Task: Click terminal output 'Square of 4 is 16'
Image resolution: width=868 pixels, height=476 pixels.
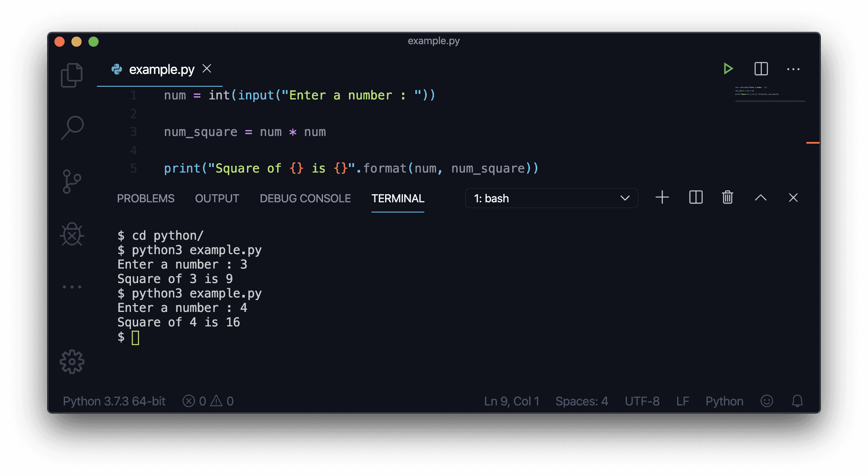Action: [x=179, y=322]
